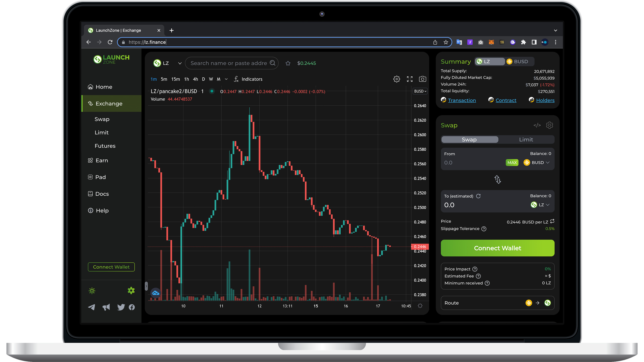Open Docs in sidebar

(111, 194)
